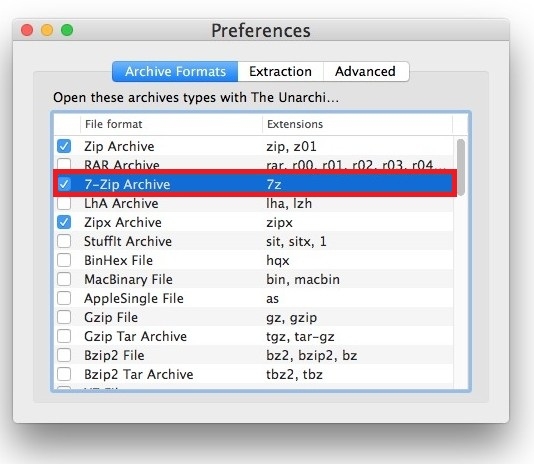Uncheck the 7-Zip Archive checkbox
This screenshot has width=534, height=464.
click(x=64, y=184)
